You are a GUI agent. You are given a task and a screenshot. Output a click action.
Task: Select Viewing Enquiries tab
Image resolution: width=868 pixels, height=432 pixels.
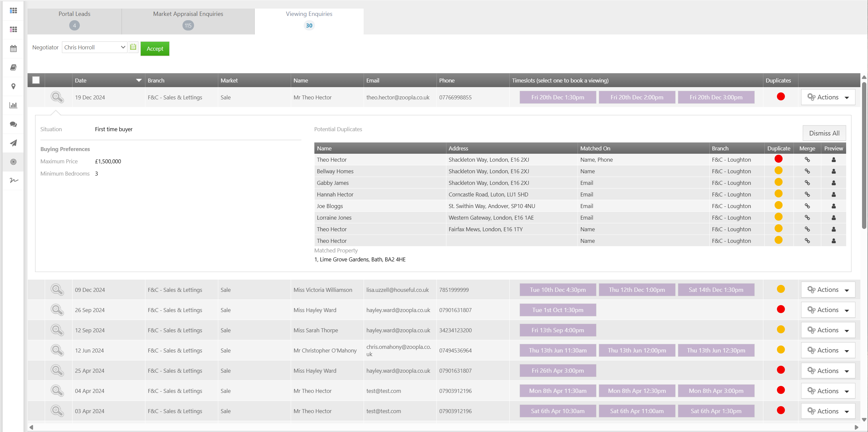pyautogui.click(x=309, y=21)
